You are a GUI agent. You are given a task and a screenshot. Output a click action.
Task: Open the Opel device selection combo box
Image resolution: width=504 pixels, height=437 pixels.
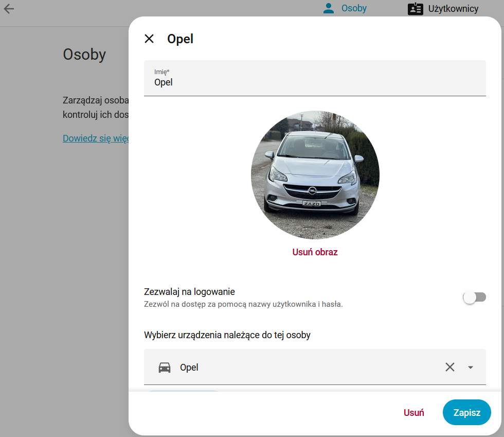pyautogui.click(x=298, y=368)
